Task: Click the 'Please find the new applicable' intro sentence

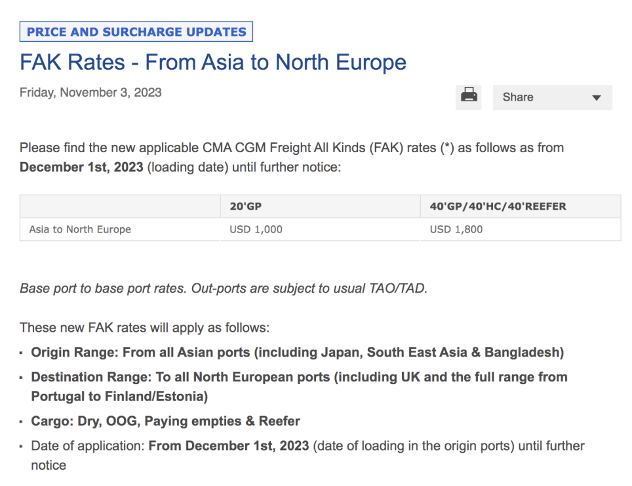Action: (292, 148)
